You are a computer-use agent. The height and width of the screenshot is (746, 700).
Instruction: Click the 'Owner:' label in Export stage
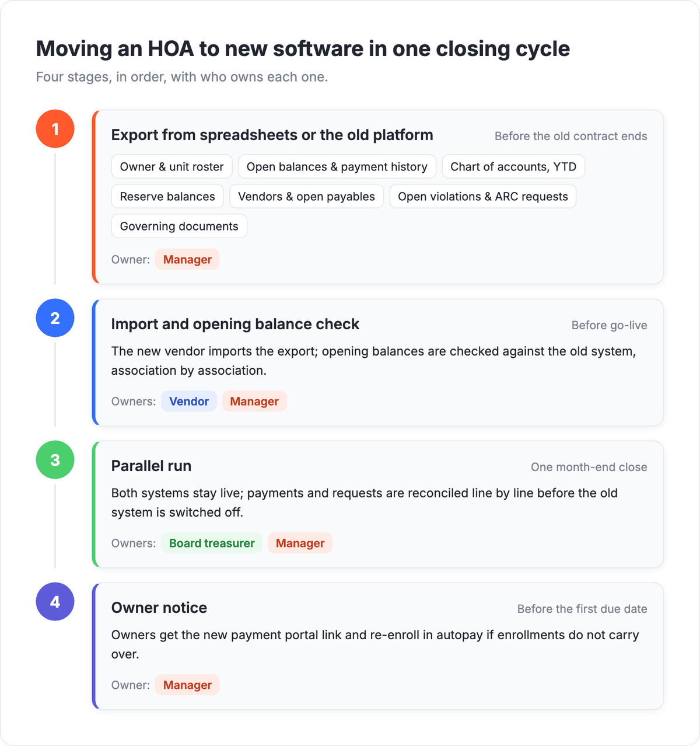(131, 260)
